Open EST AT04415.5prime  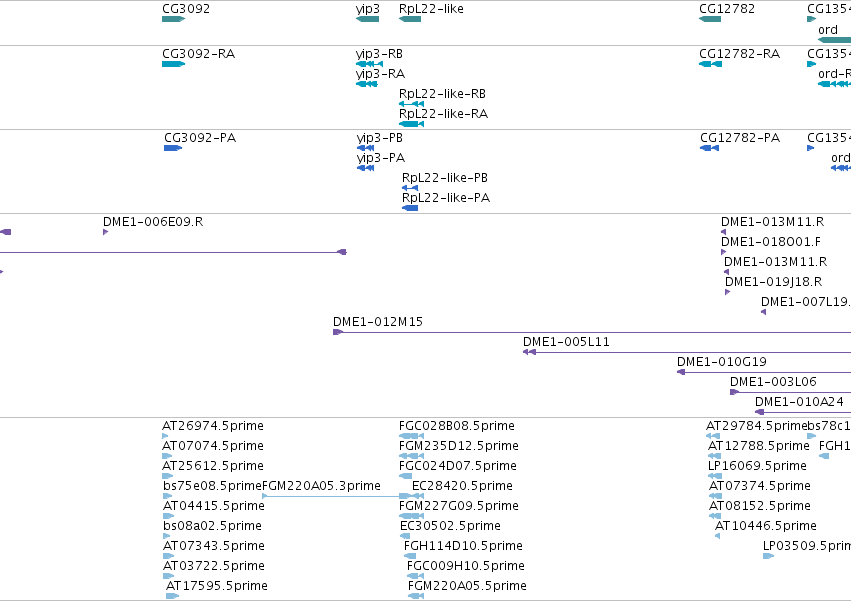pos(213,507)
